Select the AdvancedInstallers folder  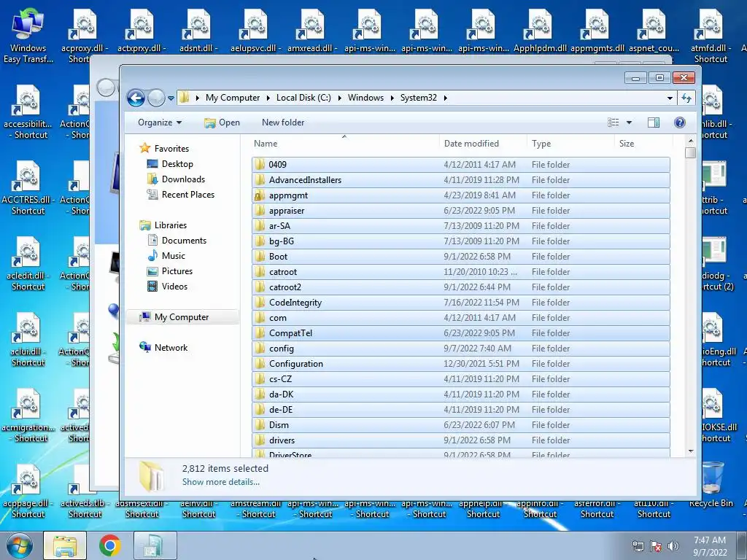tap(461, 179)
